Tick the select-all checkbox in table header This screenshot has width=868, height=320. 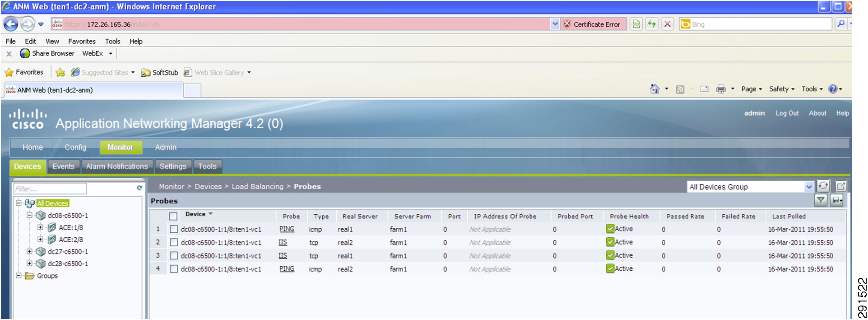click(173, 216)
